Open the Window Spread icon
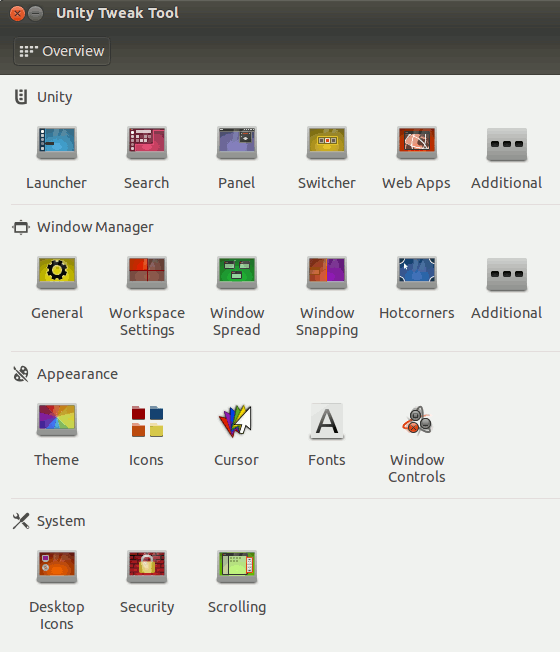 click(237, 273)
